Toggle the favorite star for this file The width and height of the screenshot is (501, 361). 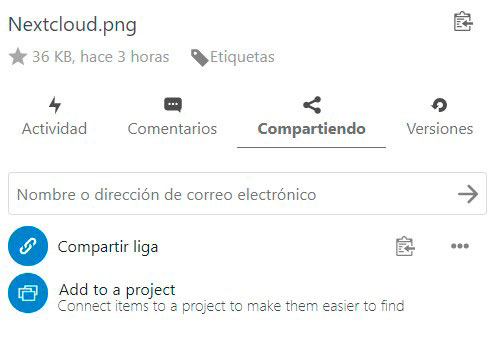18,57
